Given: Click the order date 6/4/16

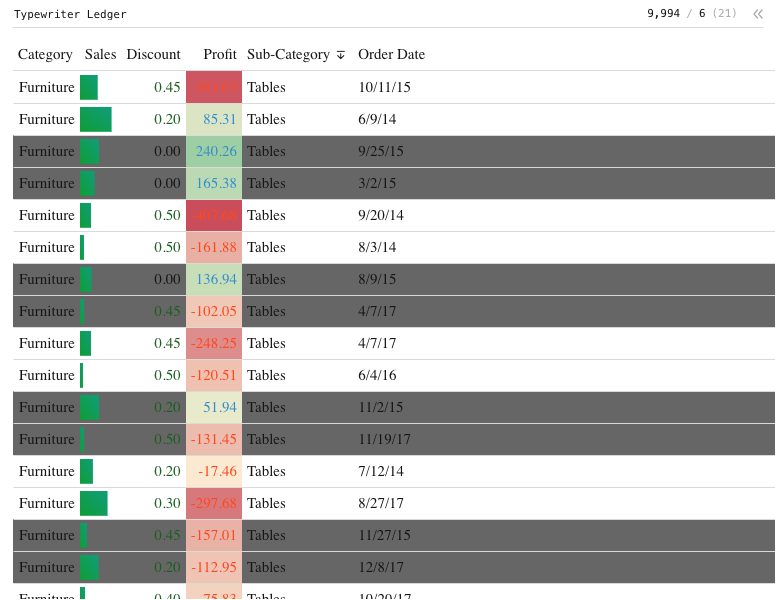Looking at the screenshot, I should click(377, 375).
